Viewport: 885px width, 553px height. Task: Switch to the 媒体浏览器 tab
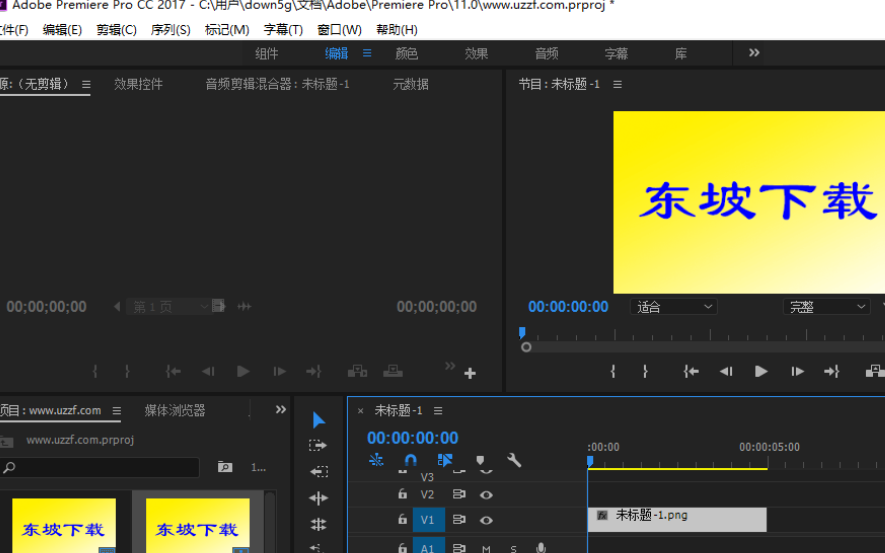(x=175, y=410)
